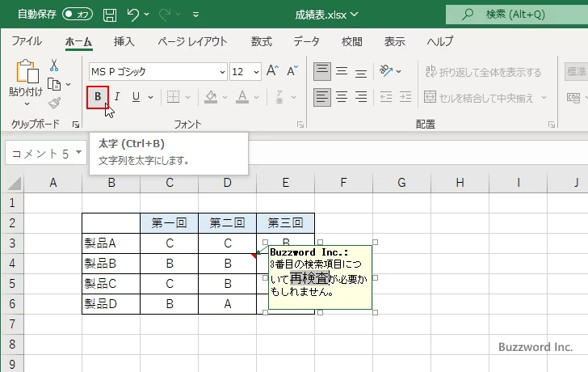Click the Undo arrow icon
Image resolution: width=588 pixels, height=372 pixels.
click(x=132, y=15)
